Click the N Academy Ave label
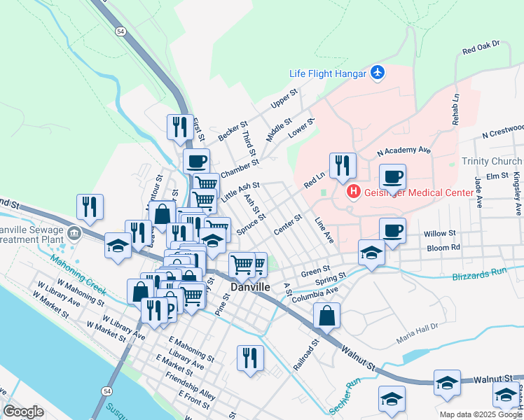The height and width of the screenshot is (420, 524). pyautogui.click(x=404, y=152)
